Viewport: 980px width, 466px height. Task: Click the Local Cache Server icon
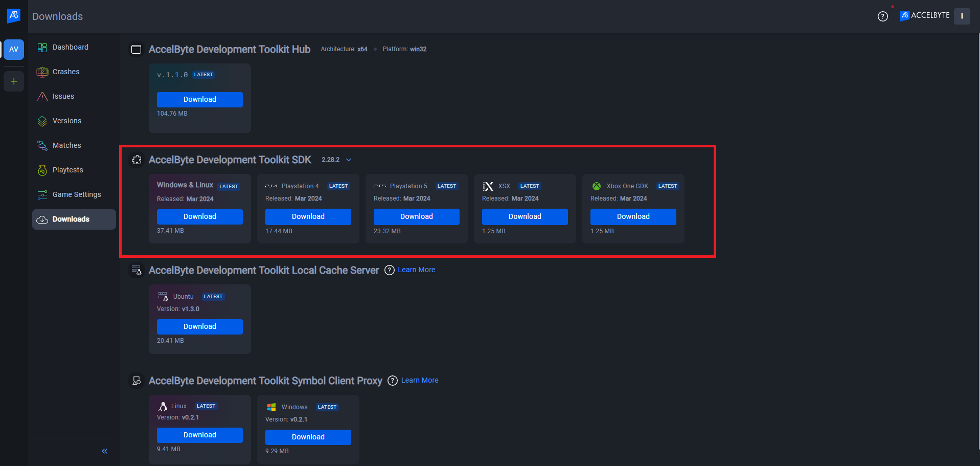[136, 271]
